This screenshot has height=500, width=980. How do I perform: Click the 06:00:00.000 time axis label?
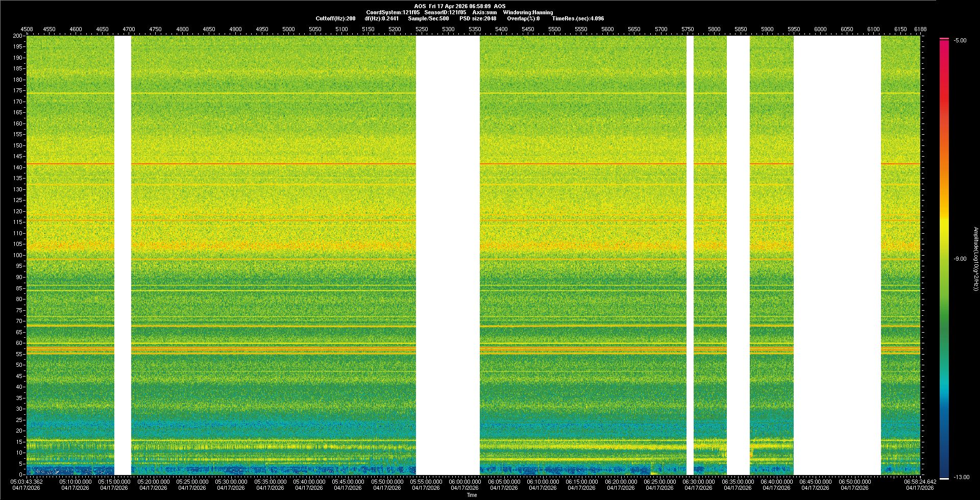point(464,482)
